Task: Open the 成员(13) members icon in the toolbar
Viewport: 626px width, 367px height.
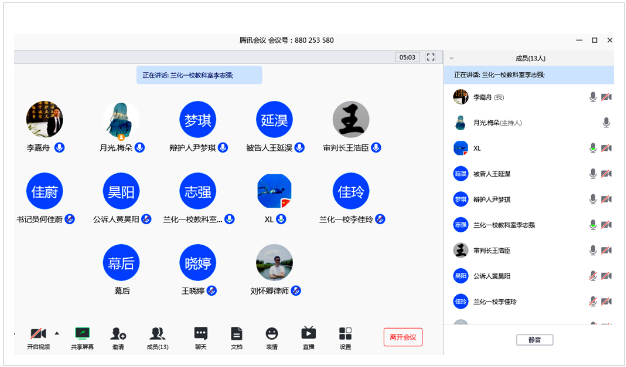Action: (157, 333)
